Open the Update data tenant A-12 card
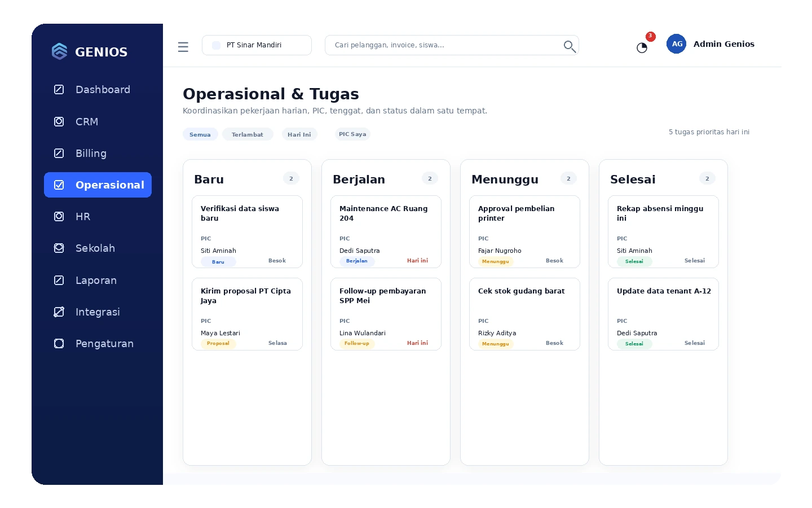This screenshot has width=812, height=508. pyautogui.click(x=663, y=314)
